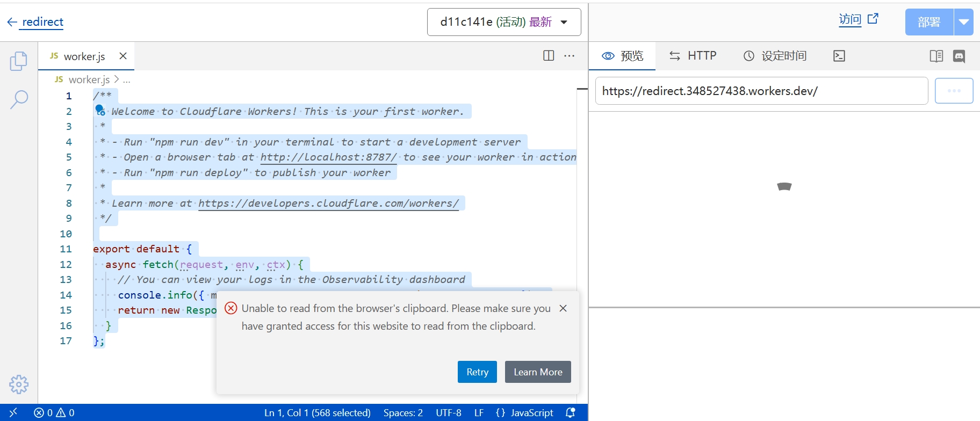Click line number 17 in gutter
Image resolution: width=980 pixels, height=421 pixels.
pyautogui.click(x=66, y=341)
